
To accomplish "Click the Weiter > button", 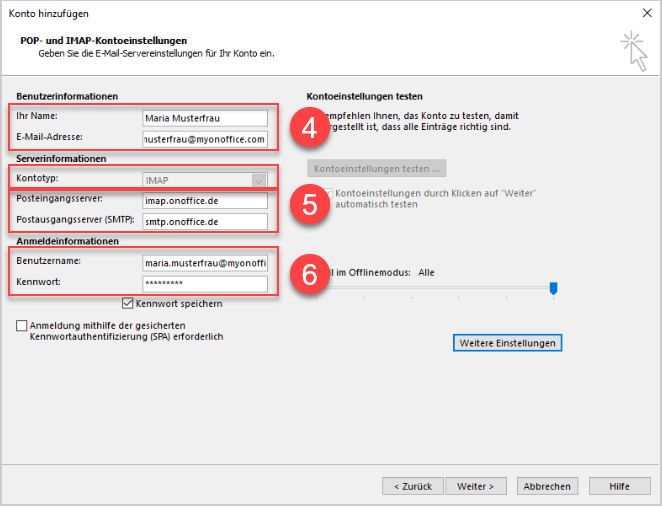I will point(476,486).
